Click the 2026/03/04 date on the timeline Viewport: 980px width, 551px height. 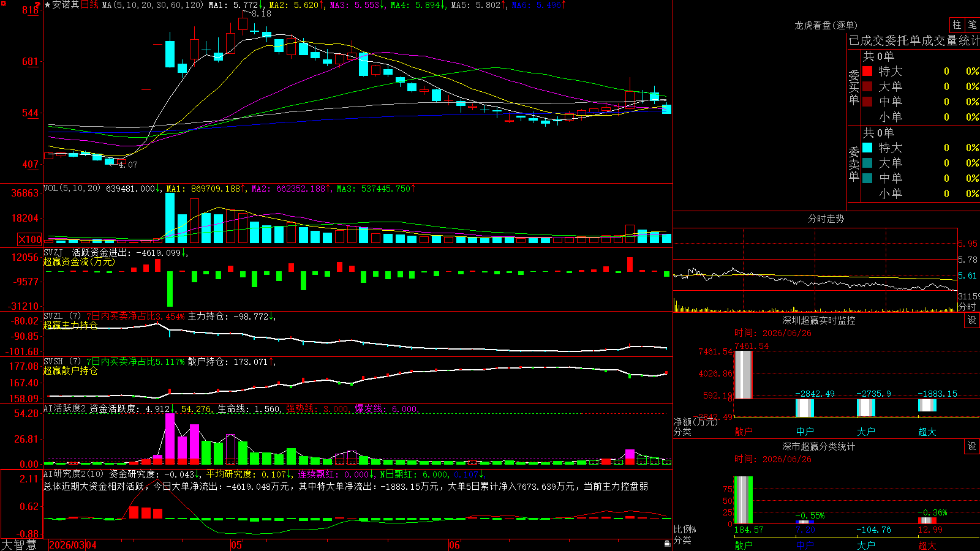click(73, 545)
